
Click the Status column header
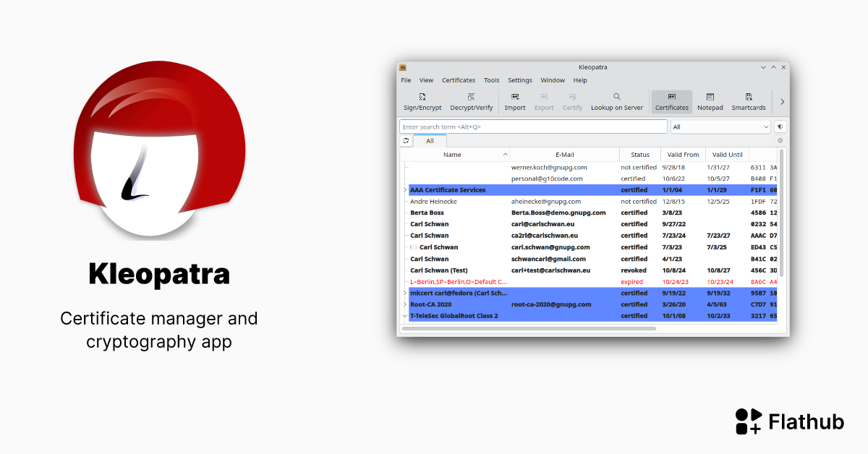640,155
